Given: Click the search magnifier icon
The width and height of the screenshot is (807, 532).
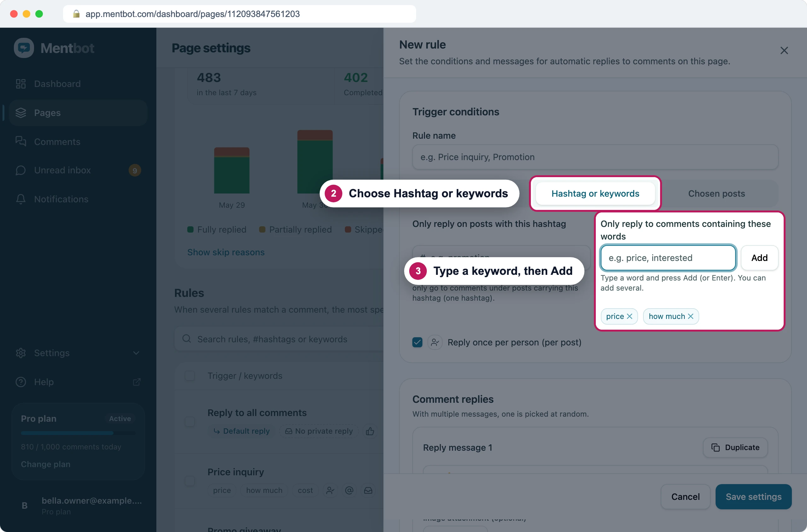Looking at the screenshot, I should click(x=187, y=338).
